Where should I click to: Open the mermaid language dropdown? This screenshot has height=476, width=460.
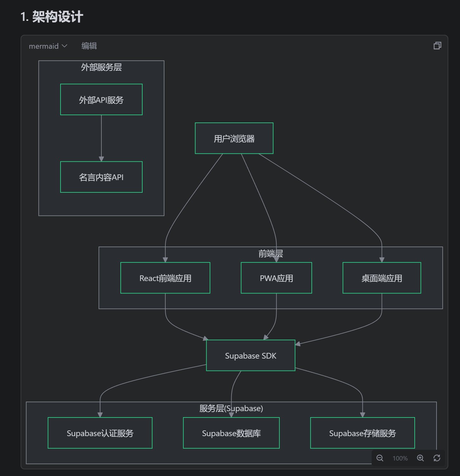coord(48,46)
